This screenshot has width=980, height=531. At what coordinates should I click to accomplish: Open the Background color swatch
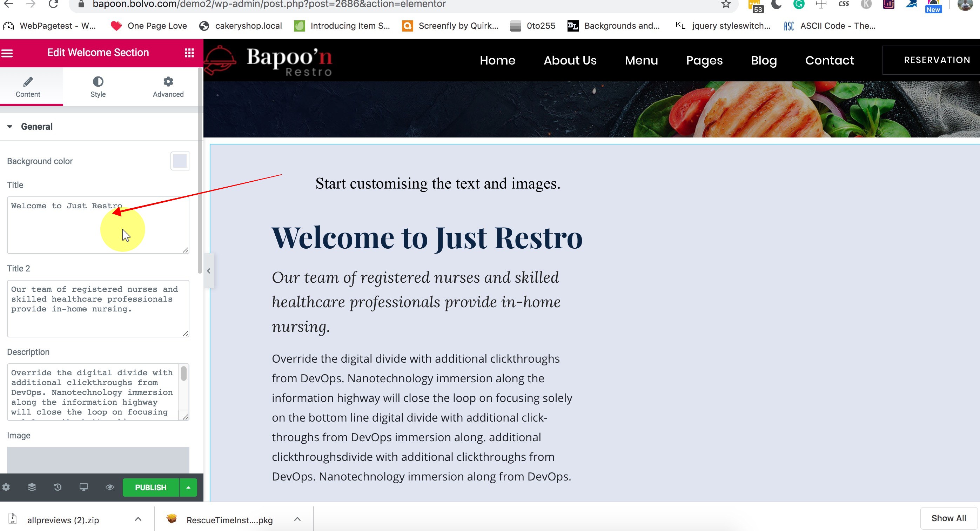[180, 161]
